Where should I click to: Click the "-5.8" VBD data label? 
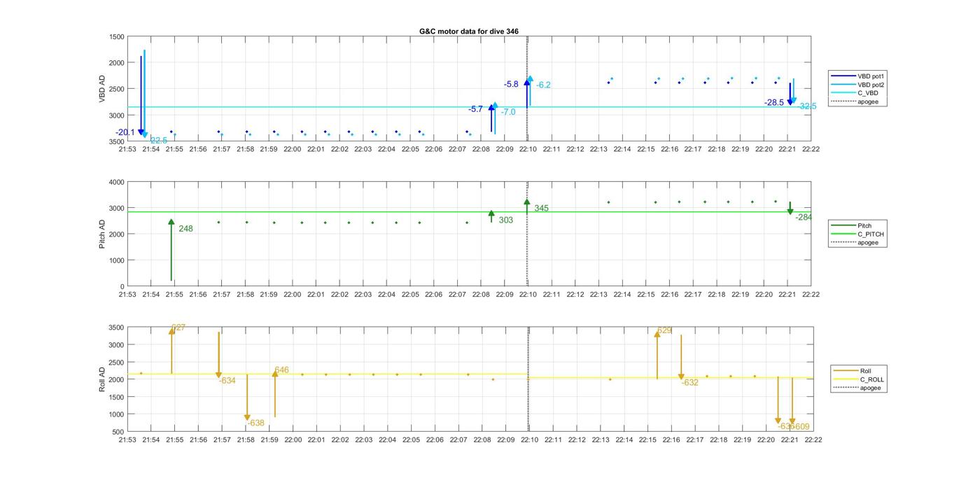tap(511, 84)
